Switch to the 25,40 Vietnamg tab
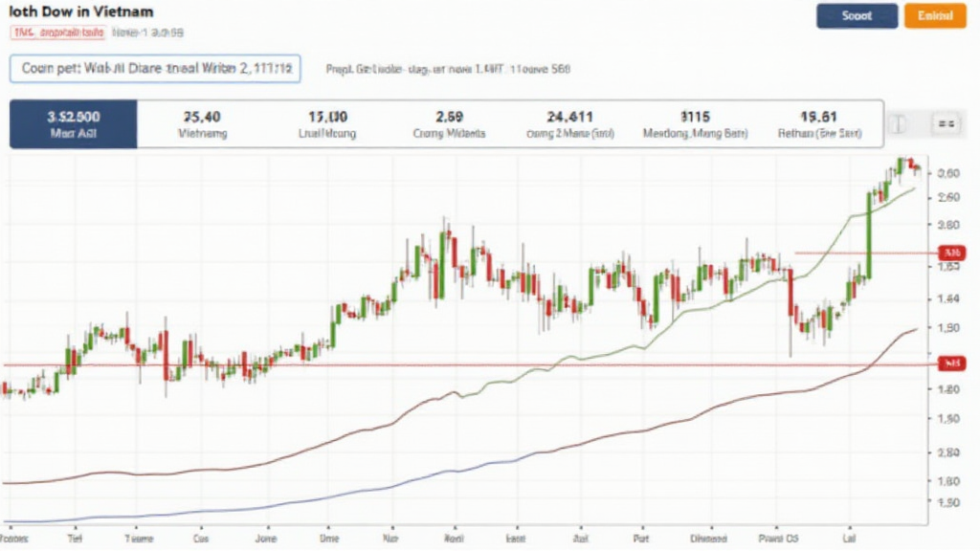 click(x=202, y=124)
